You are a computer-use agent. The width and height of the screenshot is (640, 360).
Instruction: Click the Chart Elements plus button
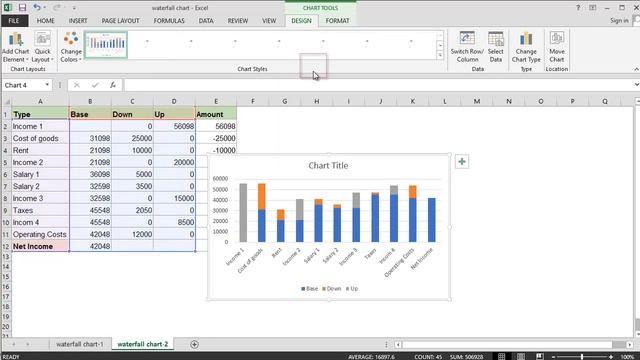(x=462, y=162)
